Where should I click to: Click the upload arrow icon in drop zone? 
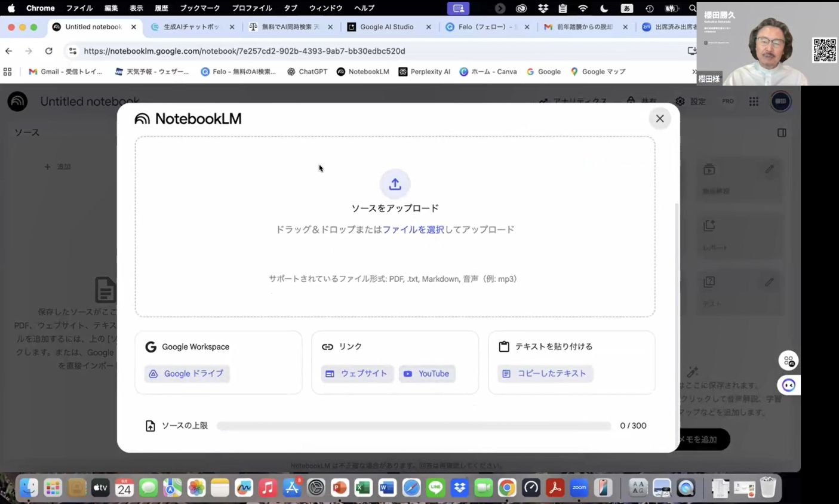point(395,184)
